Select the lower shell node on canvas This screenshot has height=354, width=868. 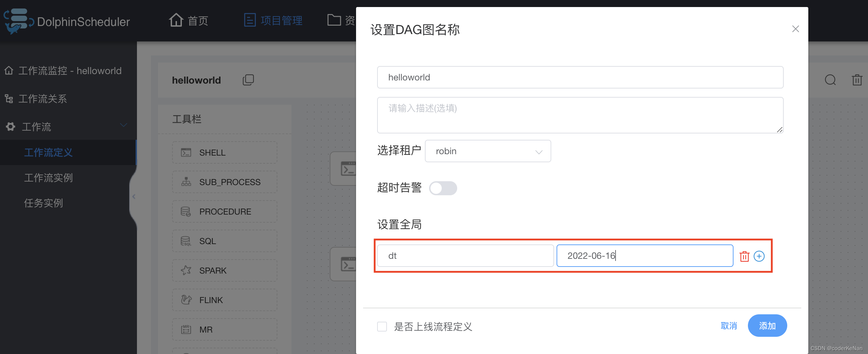(x=343, y=264)
